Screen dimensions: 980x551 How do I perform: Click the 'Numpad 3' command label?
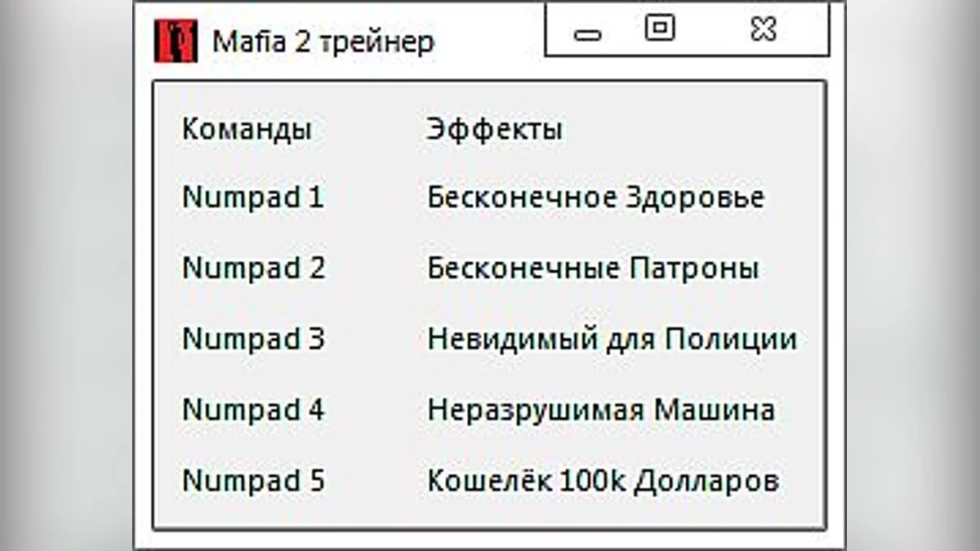click(253, 339)
